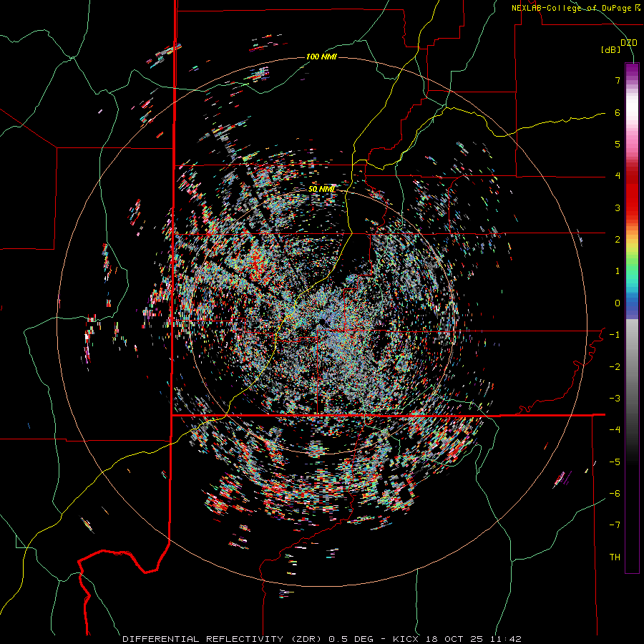Click the 0.5 DEG elevation text
This screenshot has width=644, height=644.
click(351, 639)
